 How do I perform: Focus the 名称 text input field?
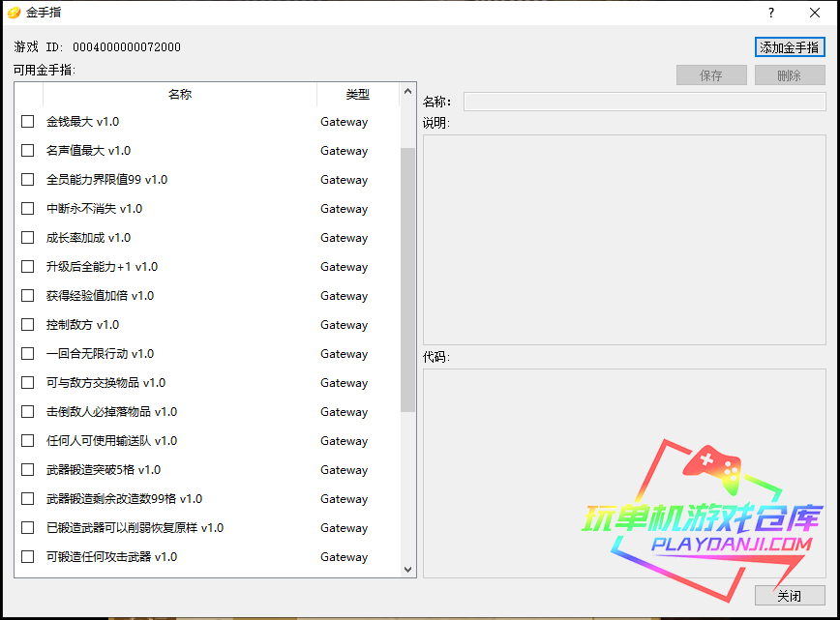click(x=644, y=102)
